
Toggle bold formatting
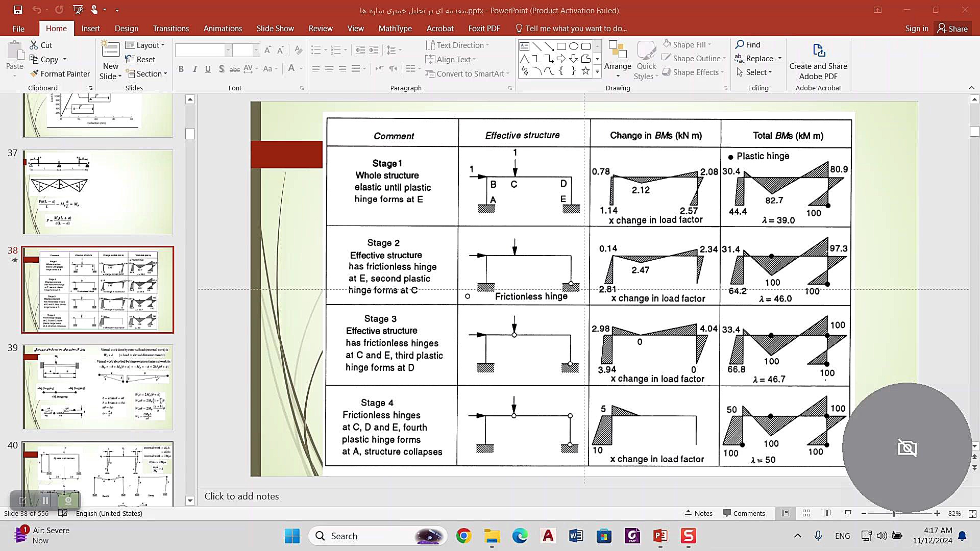[181, 69]
